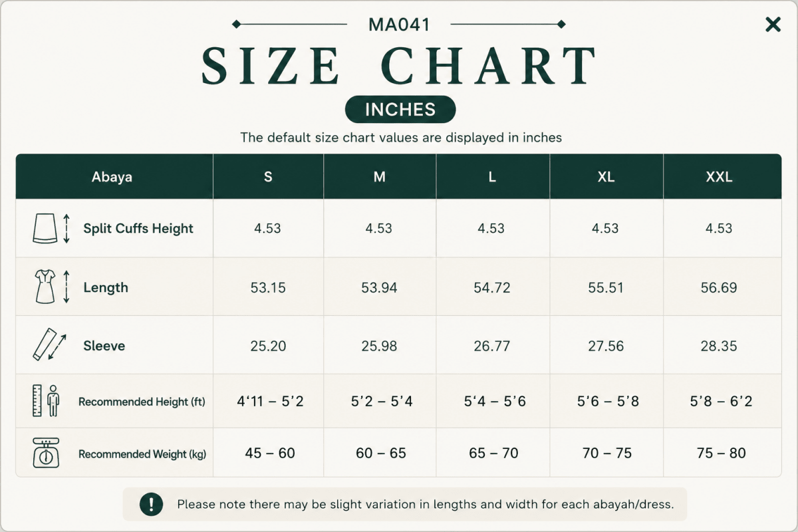The image size is (798, 532).
Task: Click the MA041 product code title
Action: (399, 25)
